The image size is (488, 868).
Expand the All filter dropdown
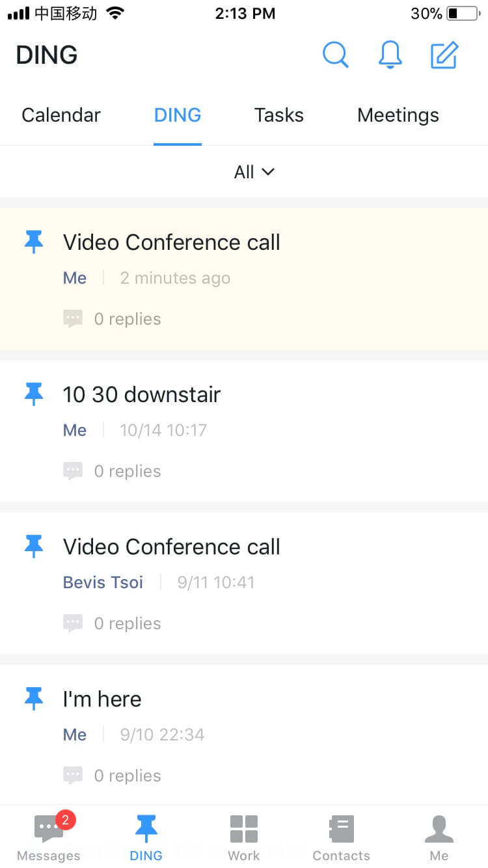coord(254,172)
